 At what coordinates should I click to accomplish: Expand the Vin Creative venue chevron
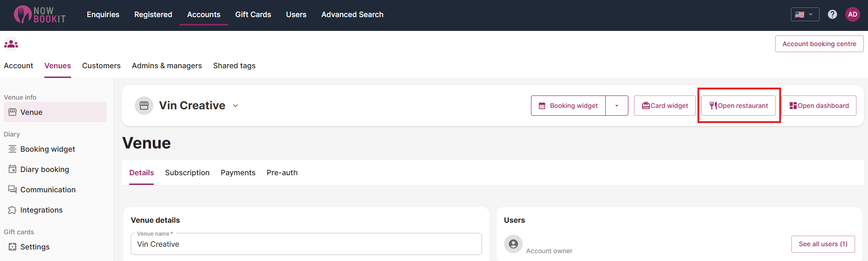pos(235,106)
